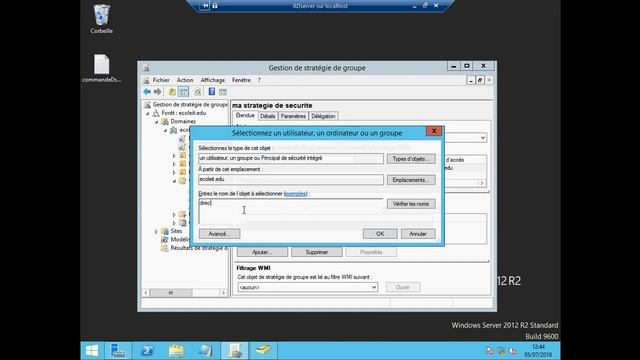Click the greyed Propriétés button
The width and height of the screenshot is (640, 360).
(371, 252)
